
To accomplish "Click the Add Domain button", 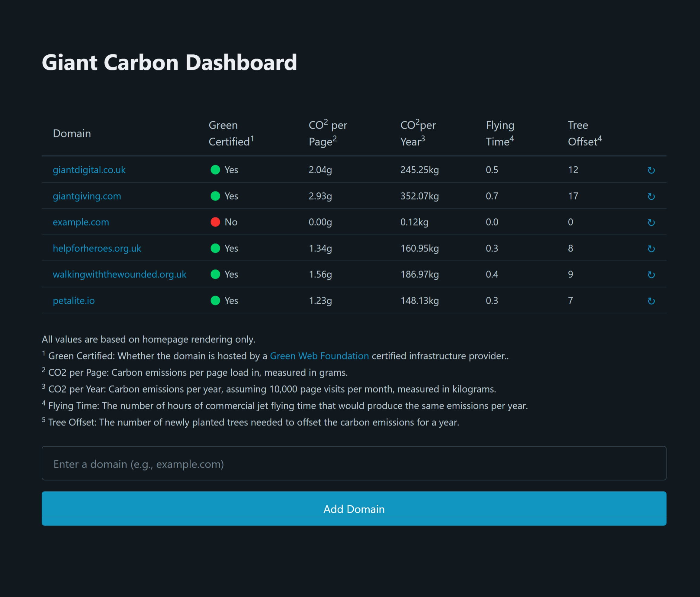I will pos(354,508).
